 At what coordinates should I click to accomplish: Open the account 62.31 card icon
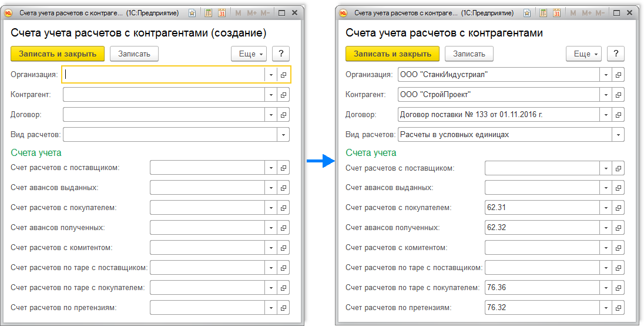click(618, 208)
